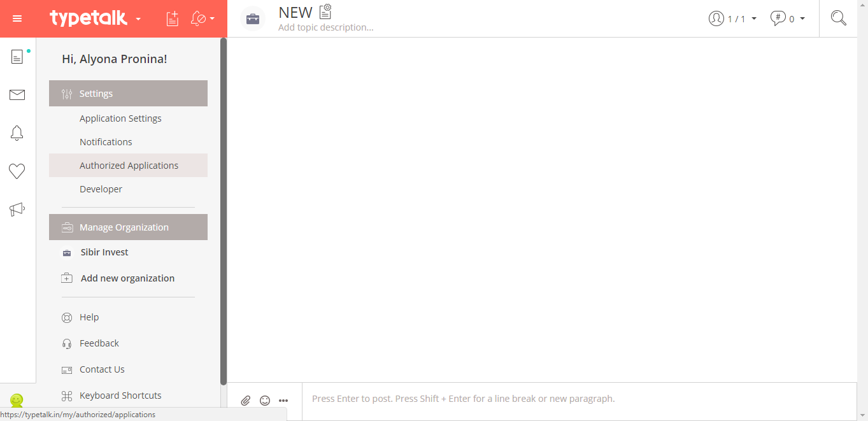
Task: Open Authorized Applications
Action: 128,166
